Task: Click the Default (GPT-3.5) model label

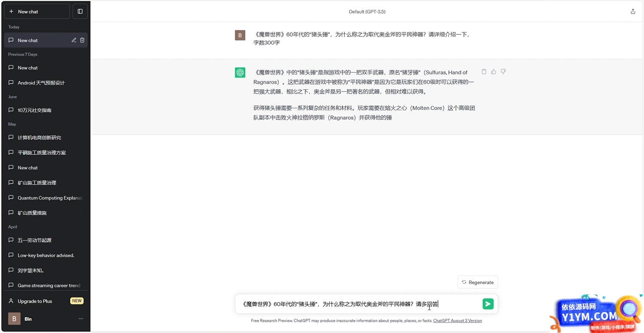Action: (x=367, y=12)
